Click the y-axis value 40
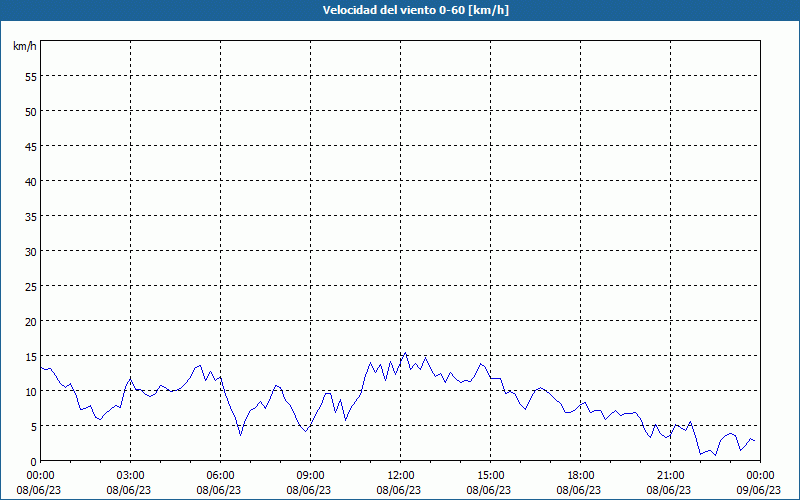The height and width of the screenshot is (500, 800). pyautogui.click(x=31, y=182)
